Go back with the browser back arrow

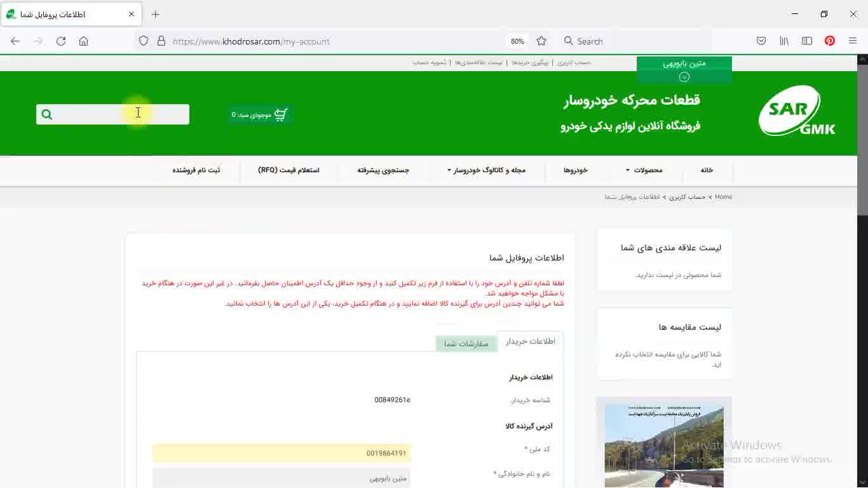tap(15, 41)
